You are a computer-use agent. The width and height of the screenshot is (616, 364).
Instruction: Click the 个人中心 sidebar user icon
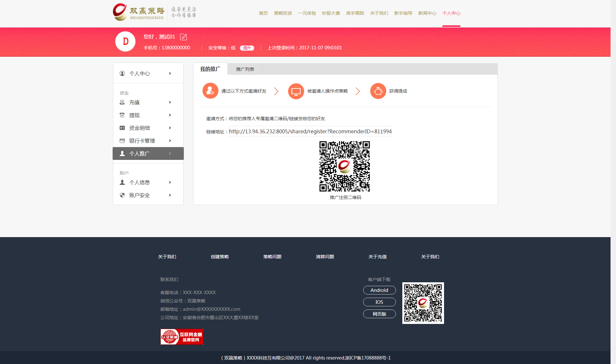[x=122, y=73]
